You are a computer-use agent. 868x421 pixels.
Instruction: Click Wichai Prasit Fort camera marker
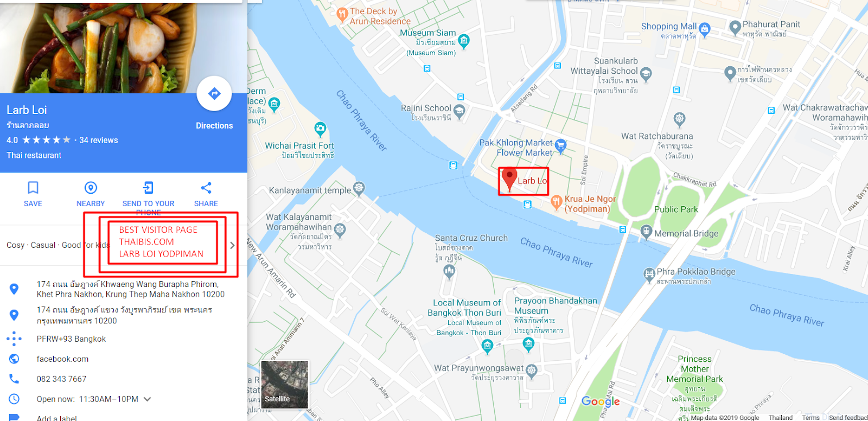click(320, 129)
